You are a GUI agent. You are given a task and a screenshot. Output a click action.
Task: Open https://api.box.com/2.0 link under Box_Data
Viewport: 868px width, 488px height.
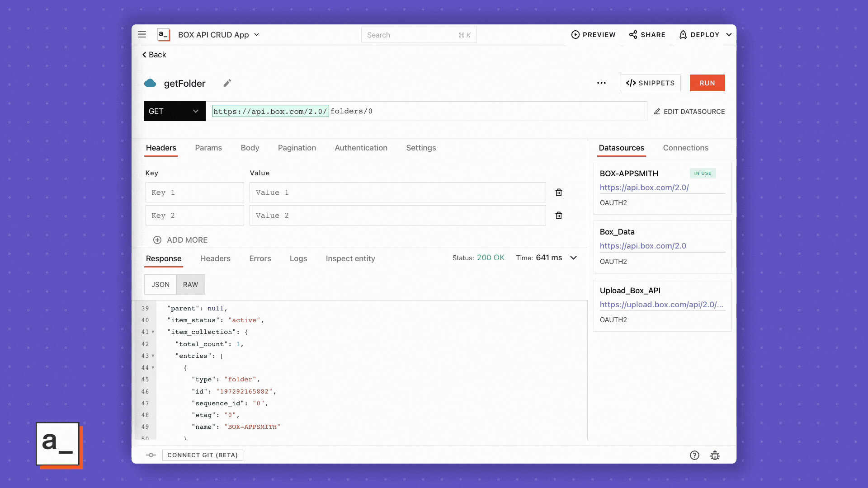(x=643, y=246)
